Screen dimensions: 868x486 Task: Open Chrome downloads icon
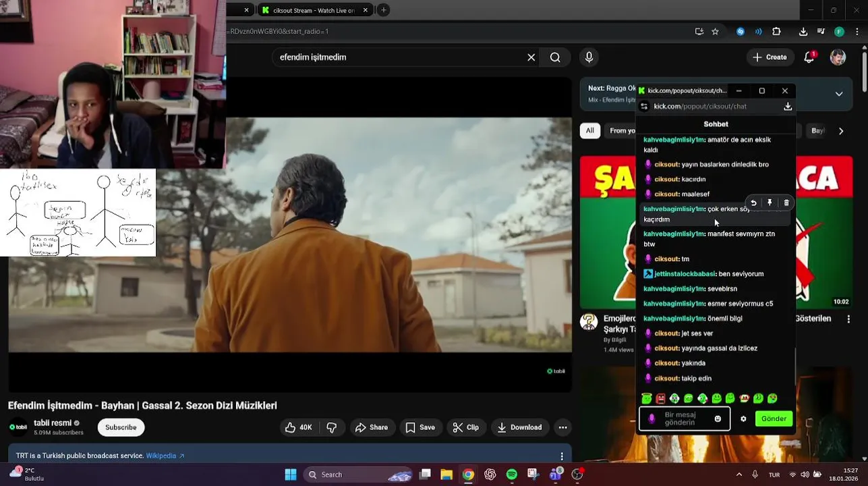803,31
